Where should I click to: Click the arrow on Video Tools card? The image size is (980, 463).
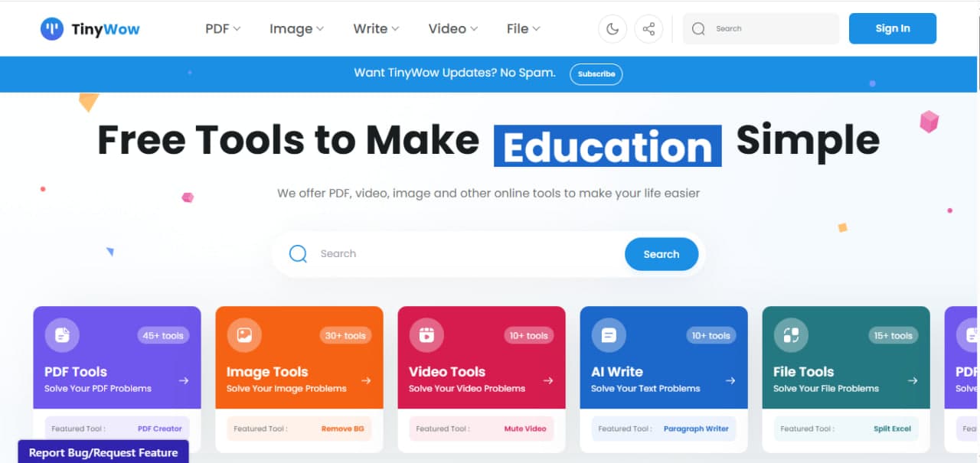tap(548, 380)
